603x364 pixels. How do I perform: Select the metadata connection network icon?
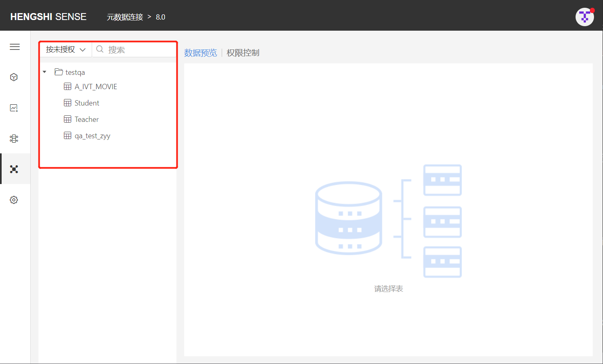[x=14, y=169]
